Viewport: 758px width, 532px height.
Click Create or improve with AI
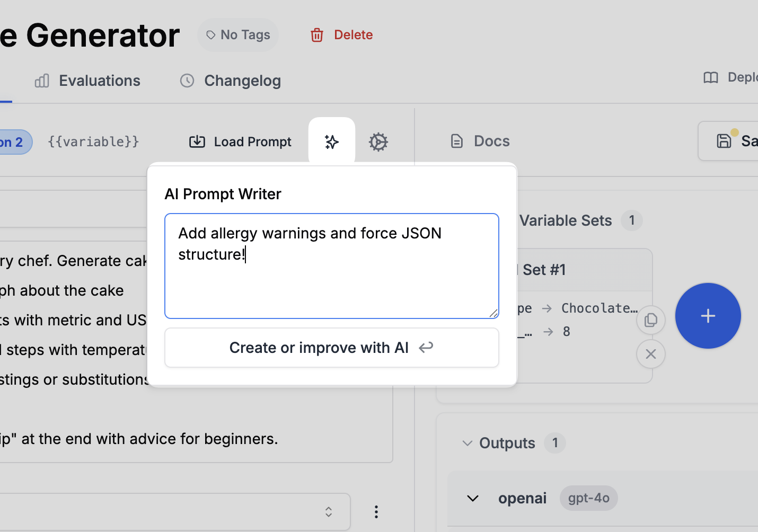[x=331, y=348]
